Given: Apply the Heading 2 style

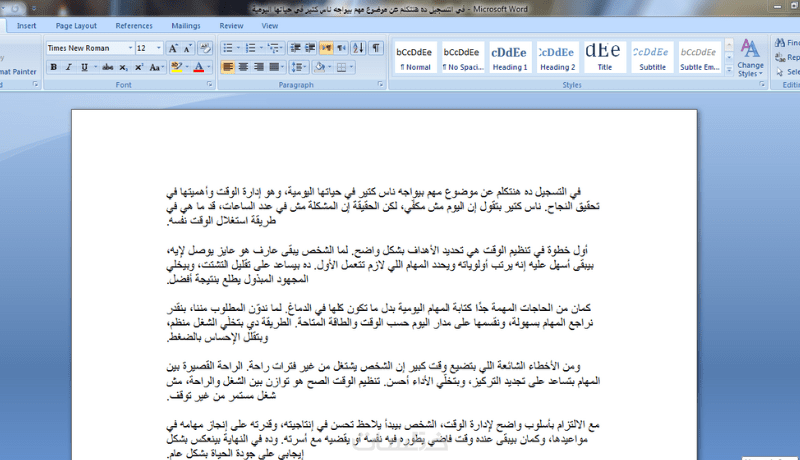Looking at the screenshot, I should (557, 58).
